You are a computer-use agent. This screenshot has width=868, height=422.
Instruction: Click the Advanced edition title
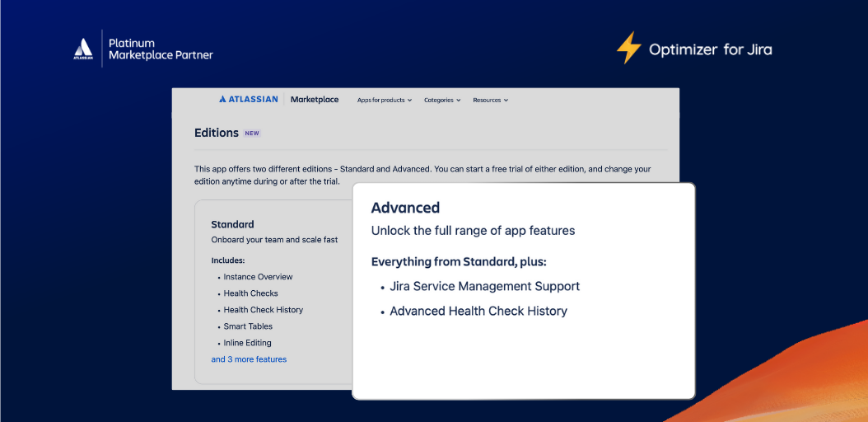pyautogui.click(x=405, y=208)
